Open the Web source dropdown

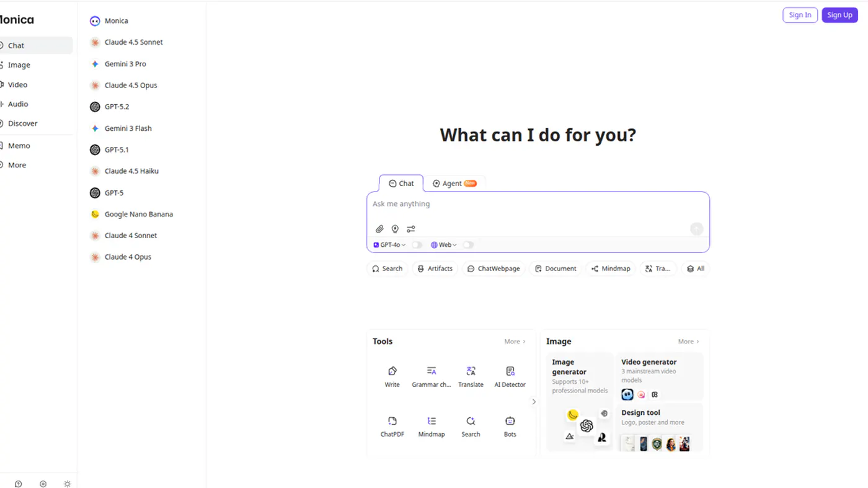444,245
